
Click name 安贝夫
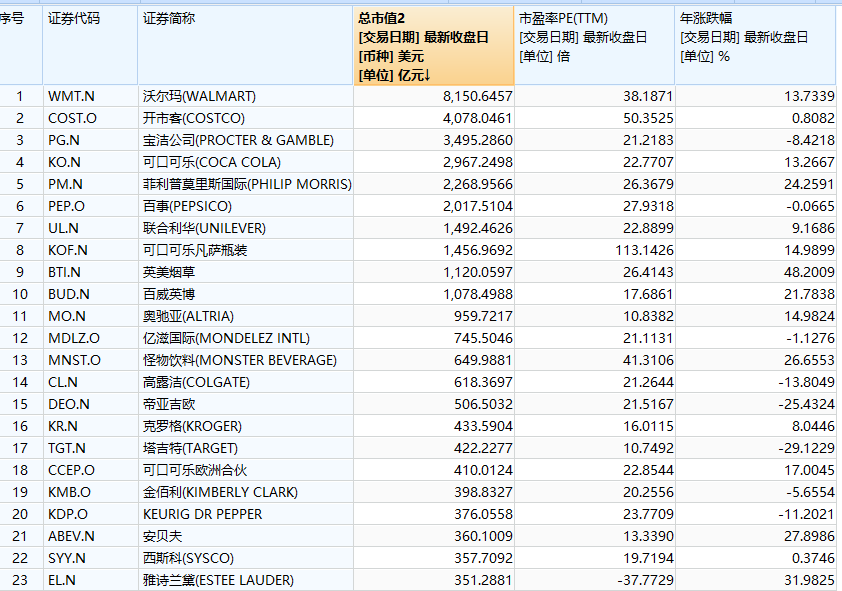coord(163,537)
